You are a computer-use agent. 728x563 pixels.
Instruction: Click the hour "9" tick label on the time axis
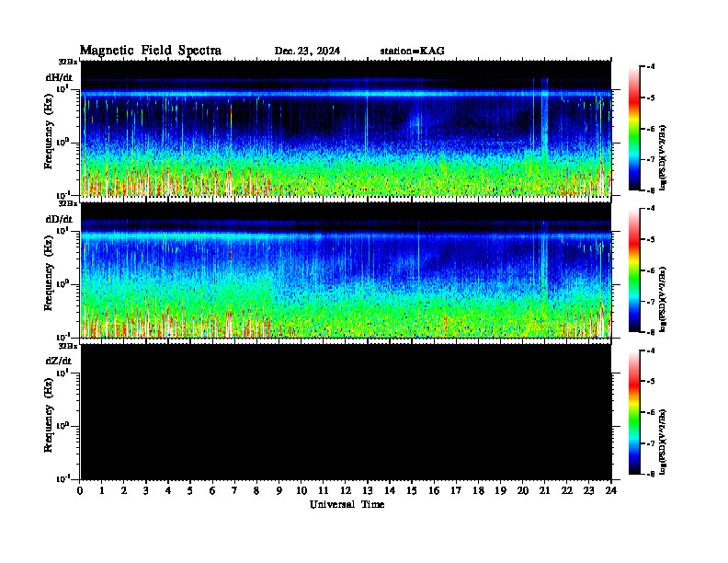[x=279, y=490]
